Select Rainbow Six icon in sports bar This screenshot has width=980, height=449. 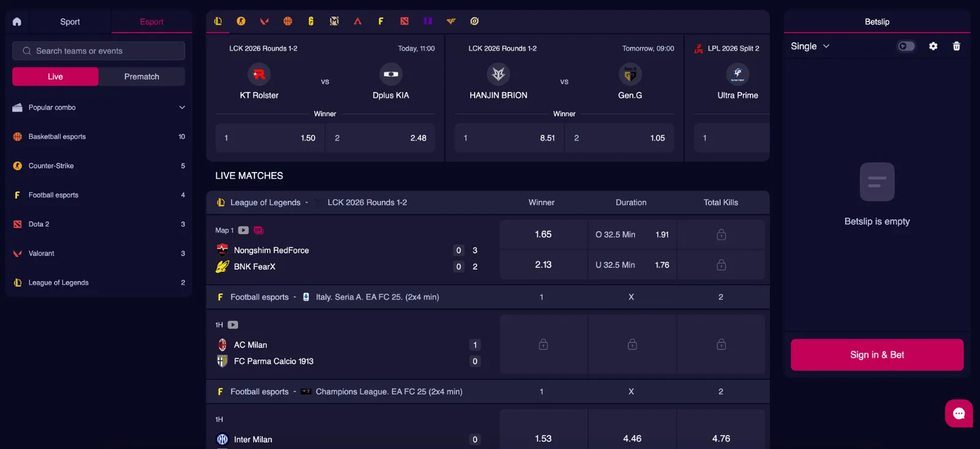point(311,21)
